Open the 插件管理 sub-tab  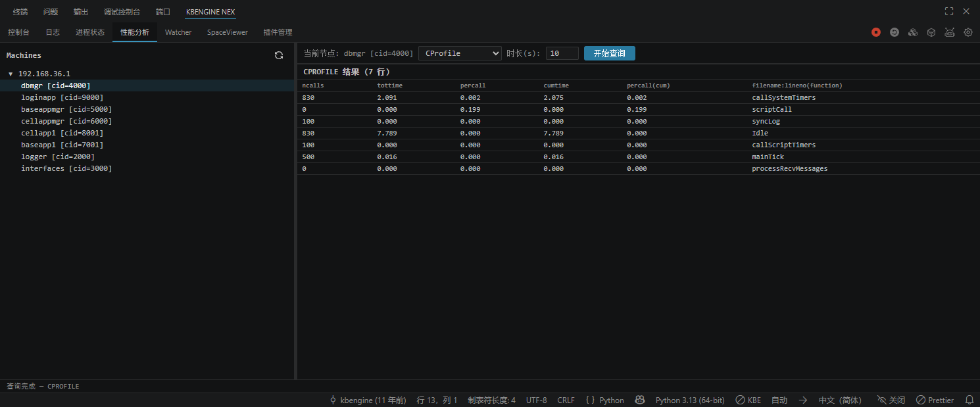pyautogui.click(x=278, y=32)
